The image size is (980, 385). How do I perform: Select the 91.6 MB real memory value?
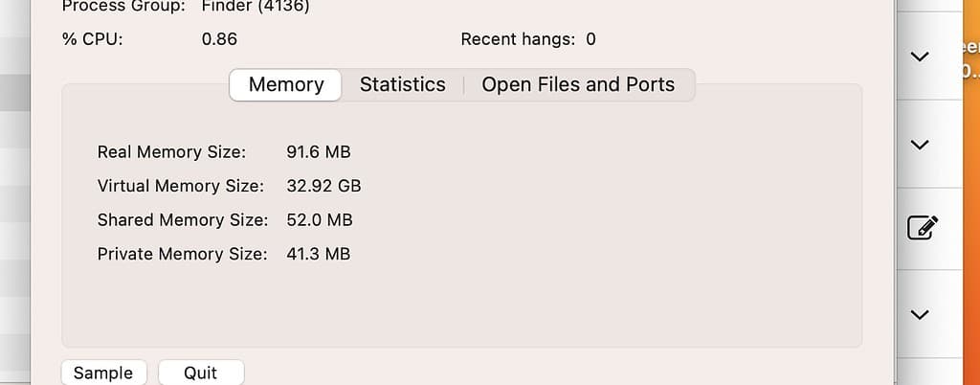click(x=319, y=151)
